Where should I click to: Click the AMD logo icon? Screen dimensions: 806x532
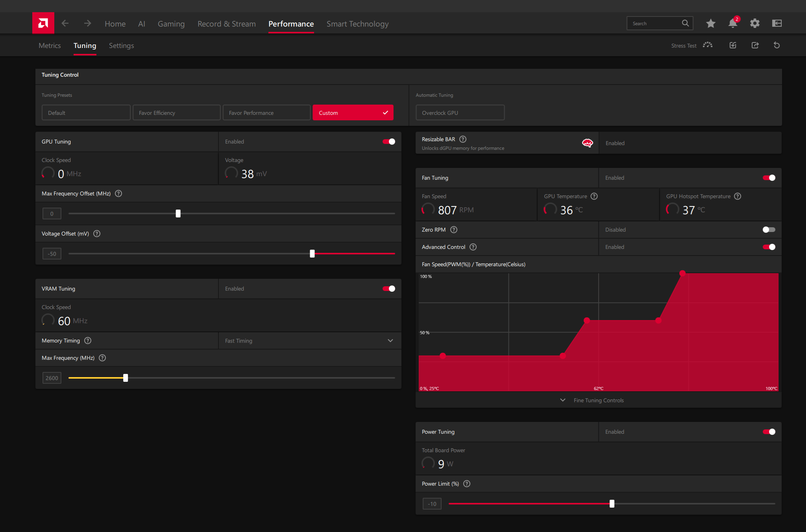tap(43, 23)
